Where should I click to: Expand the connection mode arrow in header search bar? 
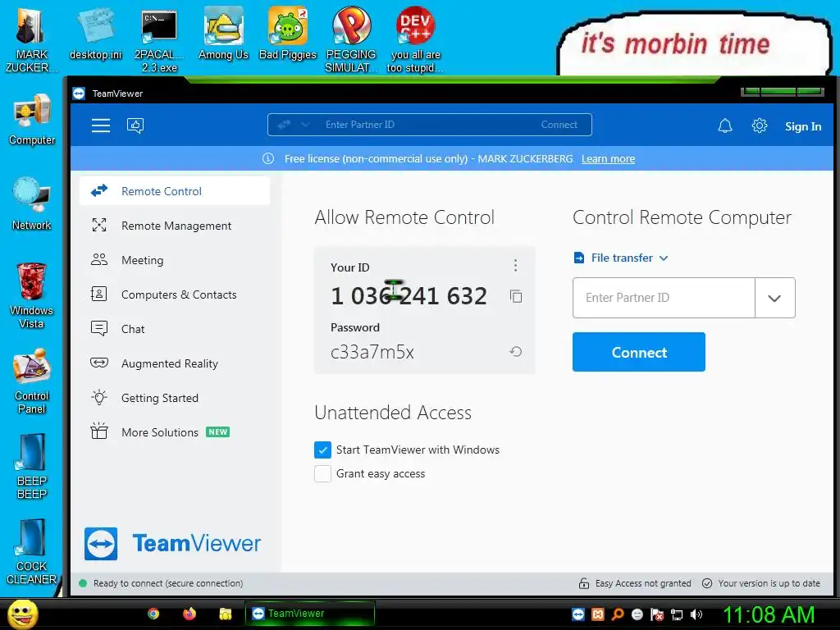click(305, 125)
